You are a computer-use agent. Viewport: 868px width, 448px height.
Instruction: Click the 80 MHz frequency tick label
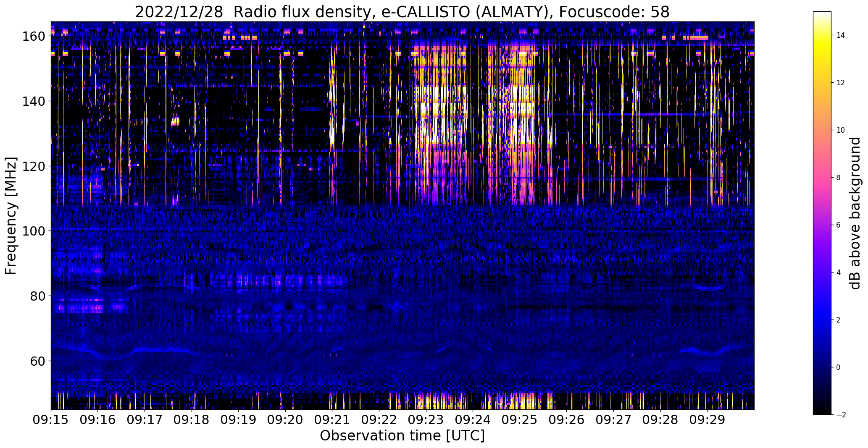coord(37,296)
